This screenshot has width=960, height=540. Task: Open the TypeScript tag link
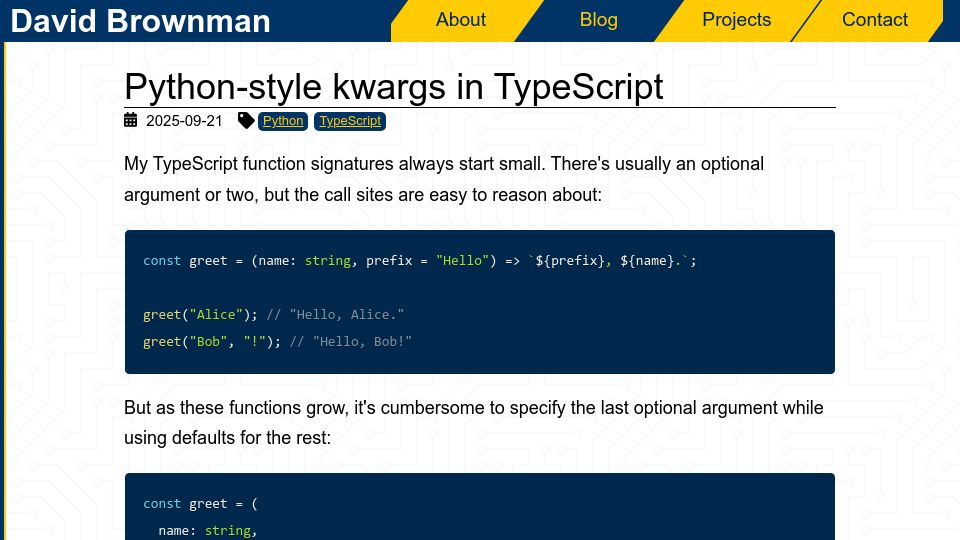click(350, 121)
